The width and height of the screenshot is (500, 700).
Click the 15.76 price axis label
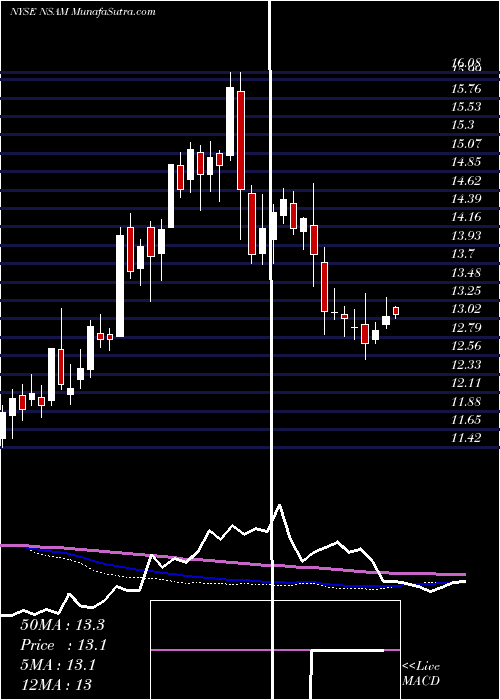467,89
